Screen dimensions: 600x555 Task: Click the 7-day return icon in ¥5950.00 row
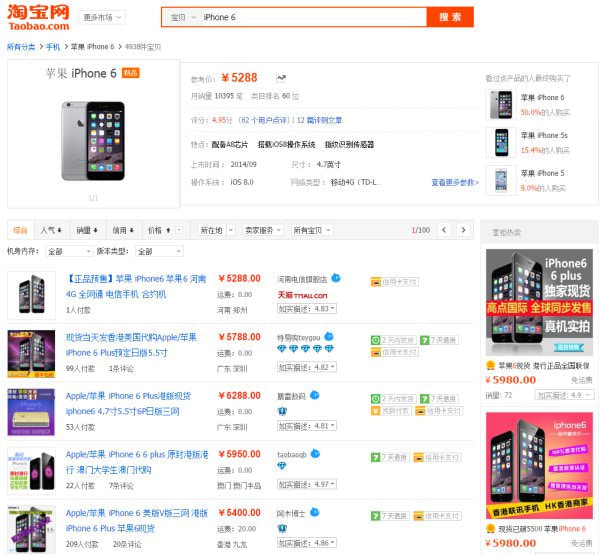(375, 457)
